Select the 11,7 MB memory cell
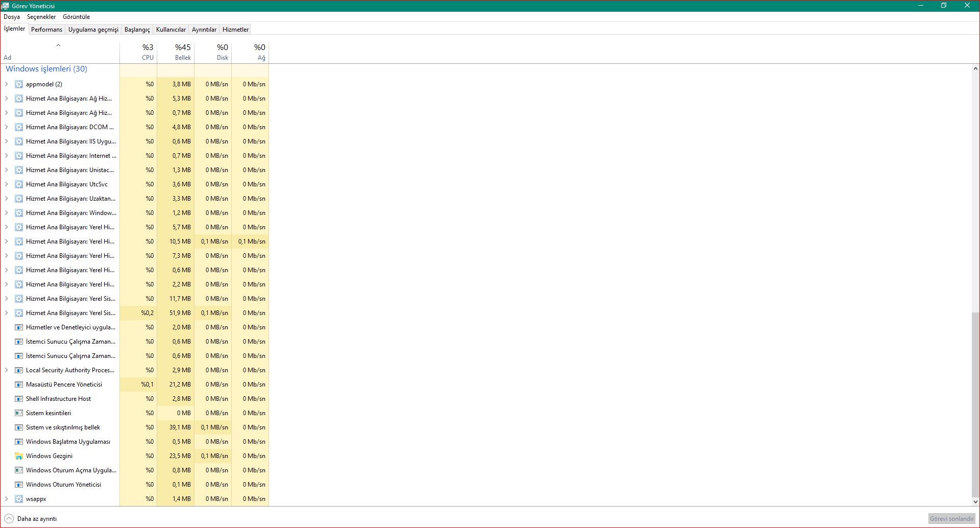This screenshot has height=528, width=980. tap(176, 299)
